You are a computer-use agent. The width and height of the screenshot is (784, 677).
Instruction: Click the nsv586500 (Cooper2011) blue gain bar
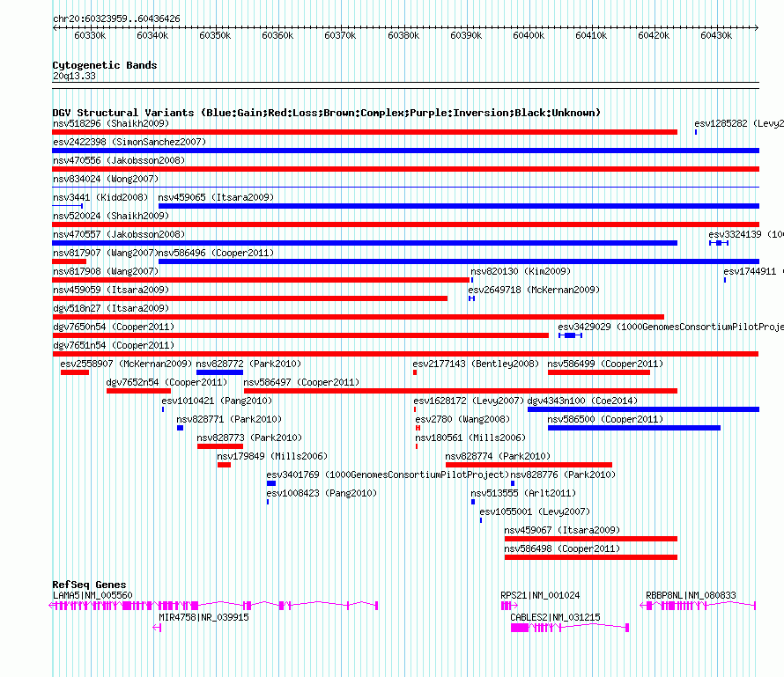tap(634, 428)
